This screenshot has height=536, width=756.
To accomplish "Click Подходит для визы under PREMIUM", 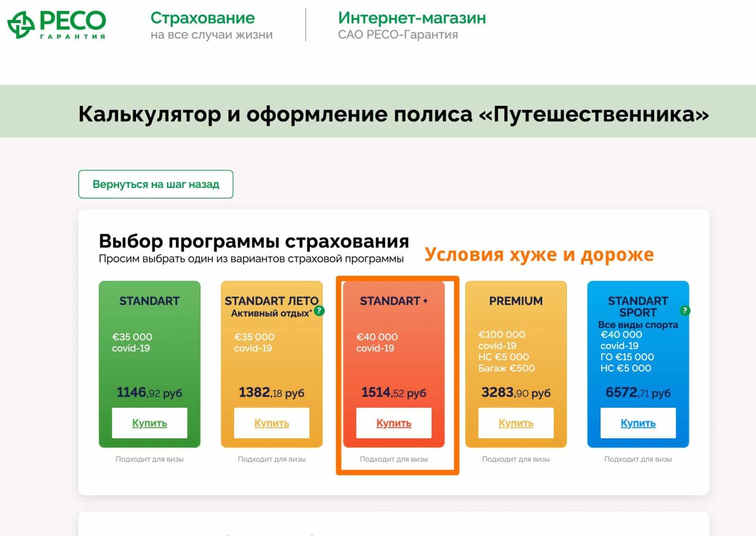I will [516, 459].
